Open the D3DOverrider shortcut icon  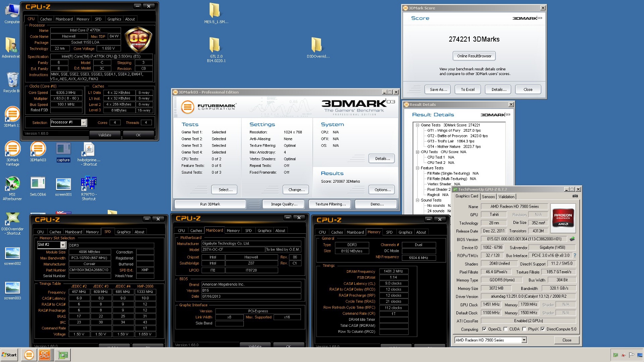(x=12, y=223)
